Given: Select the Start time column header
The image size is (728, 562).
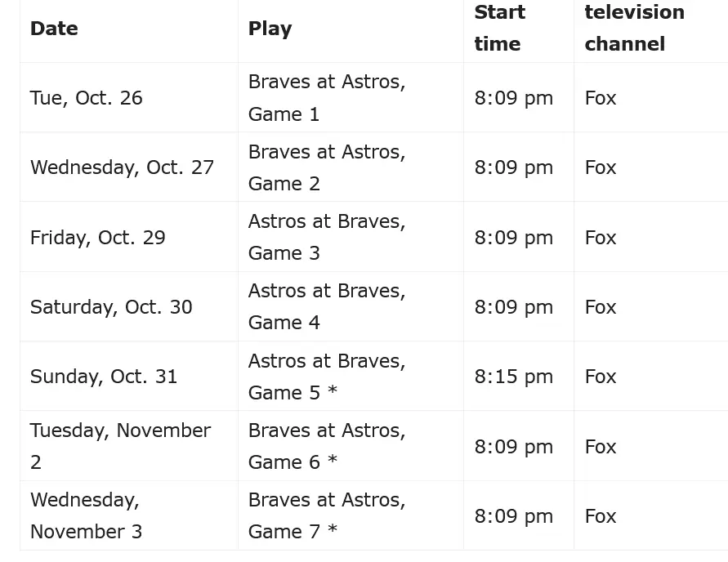Looking at the screenshot, I should [499, 29].
